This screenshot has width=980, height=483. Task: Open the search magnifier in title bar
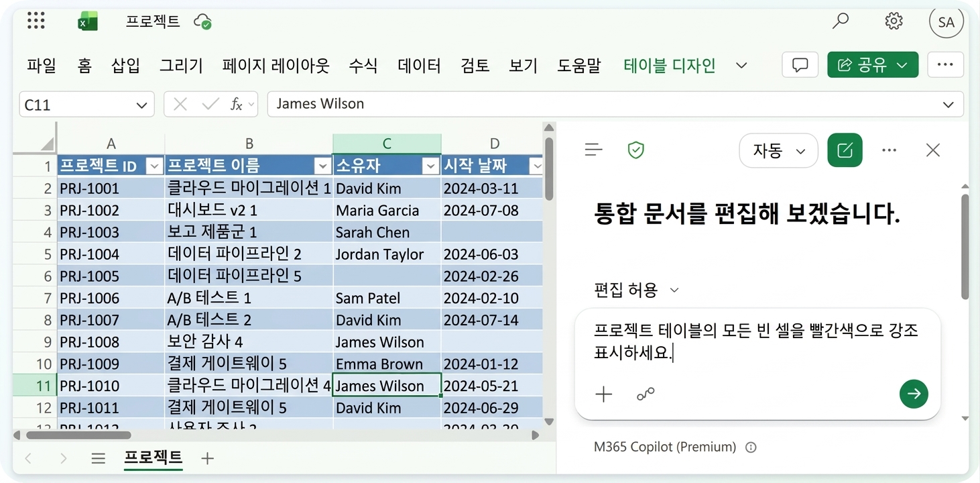coord(840,21)
